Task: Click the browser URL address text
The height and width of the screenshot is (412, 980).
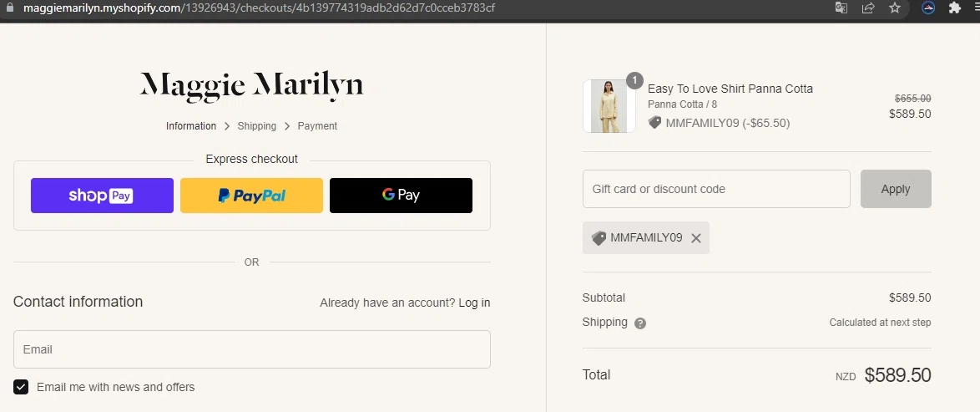Action: coord(259,8)
